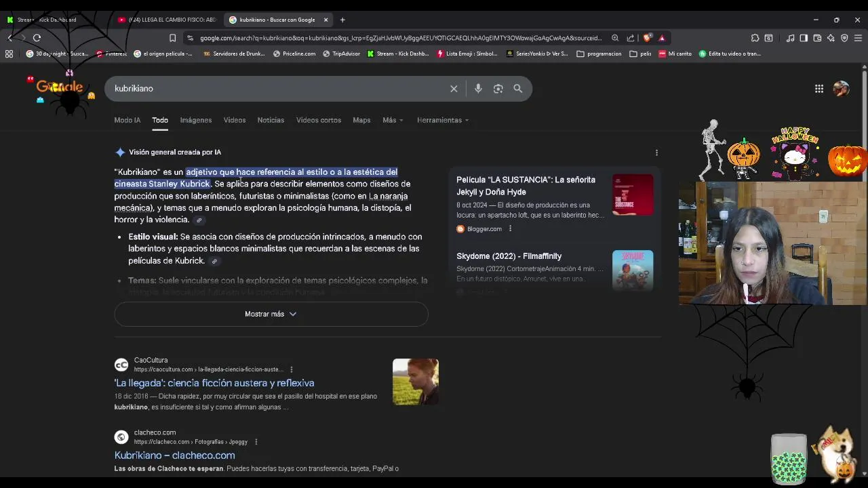Open Brave Rewards triangle icon

(662, 38)
